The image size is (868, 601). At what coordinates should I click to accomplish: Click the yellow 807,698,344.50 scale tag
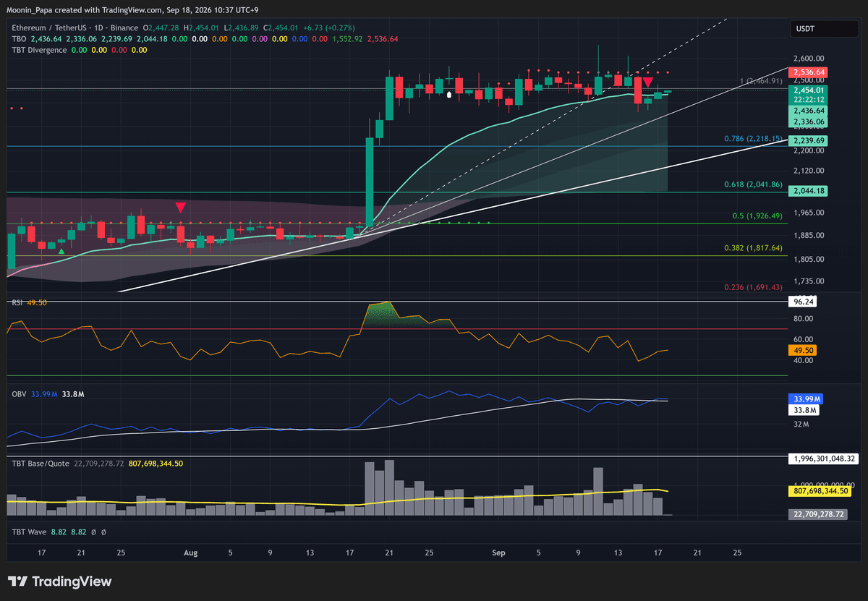(x=820, y=491)
